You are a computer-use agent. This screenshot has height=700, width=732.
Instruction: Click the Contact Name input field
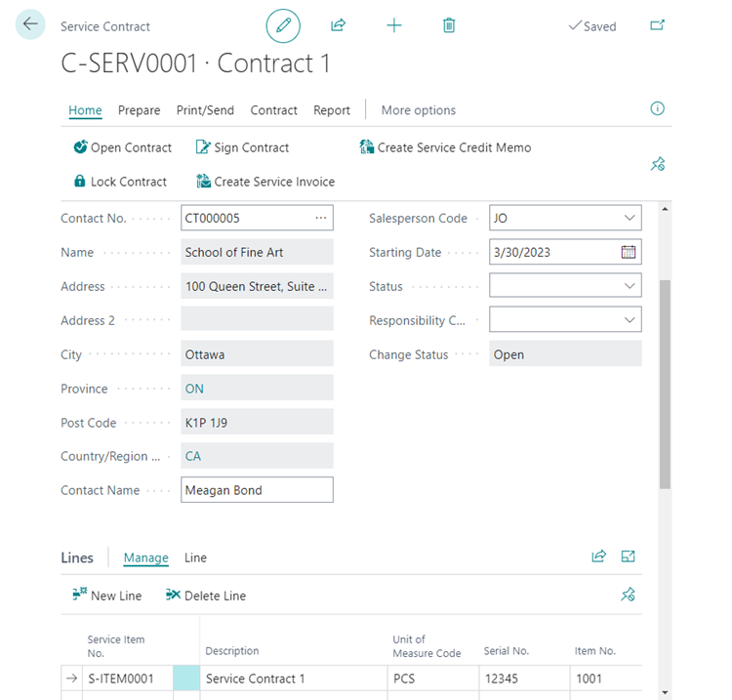click(x=257, y=490)
